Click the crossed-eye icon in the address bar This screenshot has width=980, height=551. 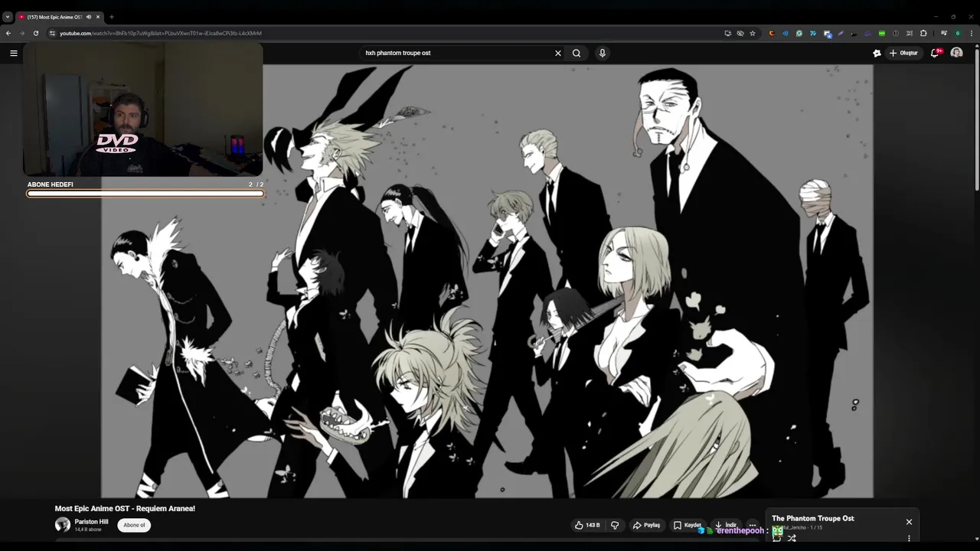coord(740,33)
